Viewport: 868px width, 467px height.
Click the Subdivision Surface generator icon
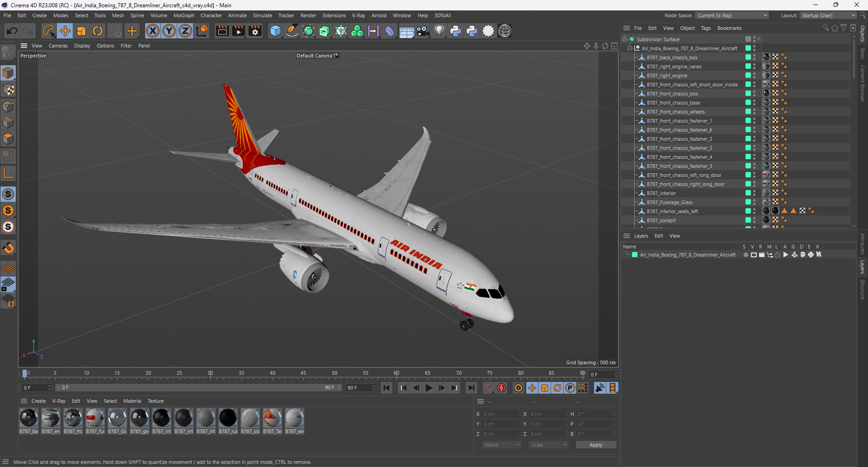(x=308, y=31)
